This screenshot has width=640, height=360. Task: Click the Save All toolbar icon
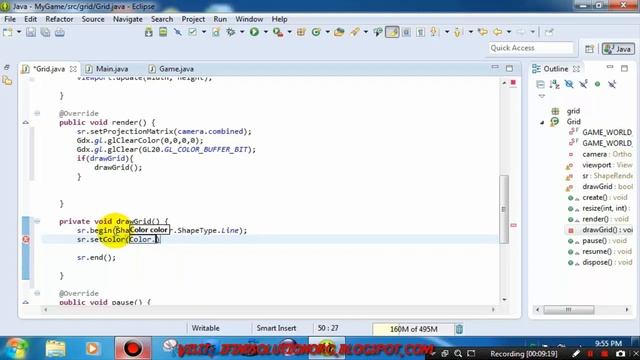pos(45,32)
